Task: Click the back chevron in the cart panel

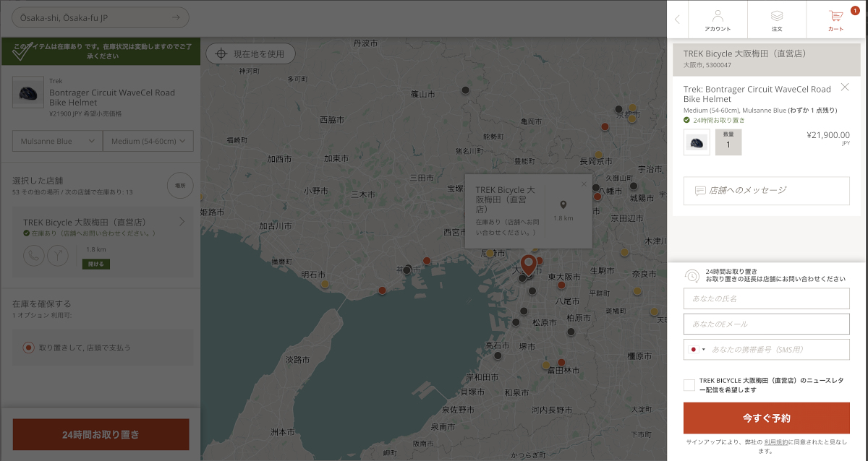Action: [677, 20]
